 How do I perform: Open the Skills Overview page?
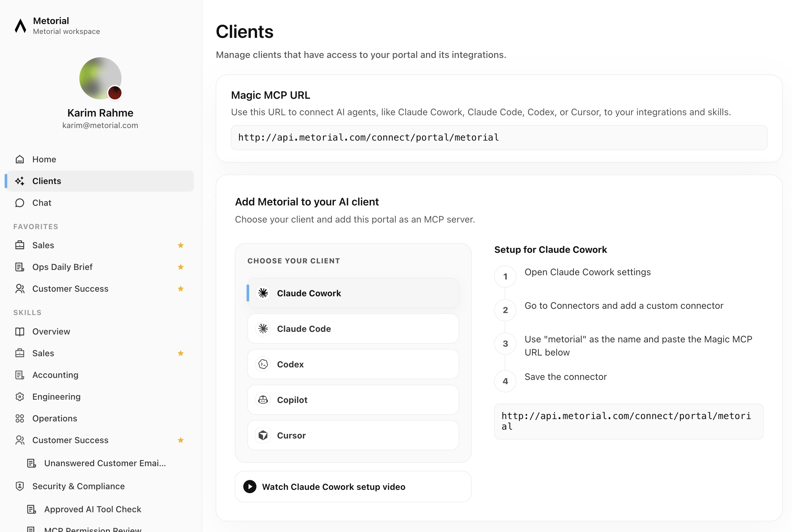pyautogui.click(x=100, y=331)
